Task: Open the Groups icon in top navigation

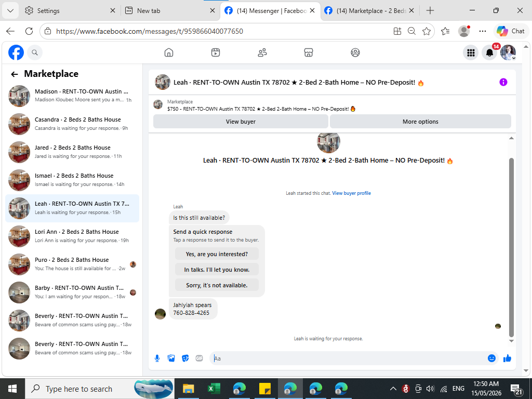Action: (x=355, y=52)
